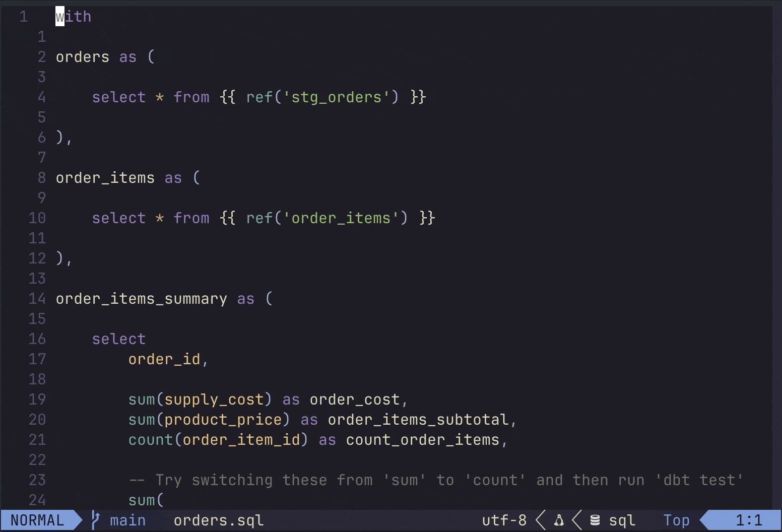
Task: Click the git branch icon in statusline
Action: coord(95,520)
